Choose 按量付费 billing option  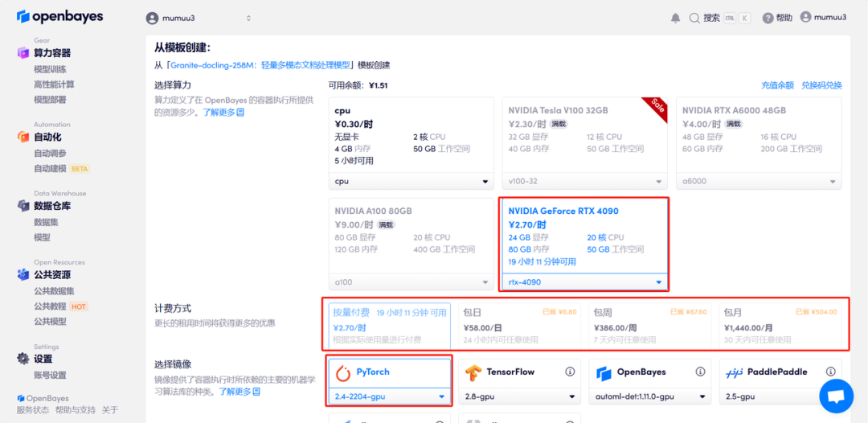point(390,326)
